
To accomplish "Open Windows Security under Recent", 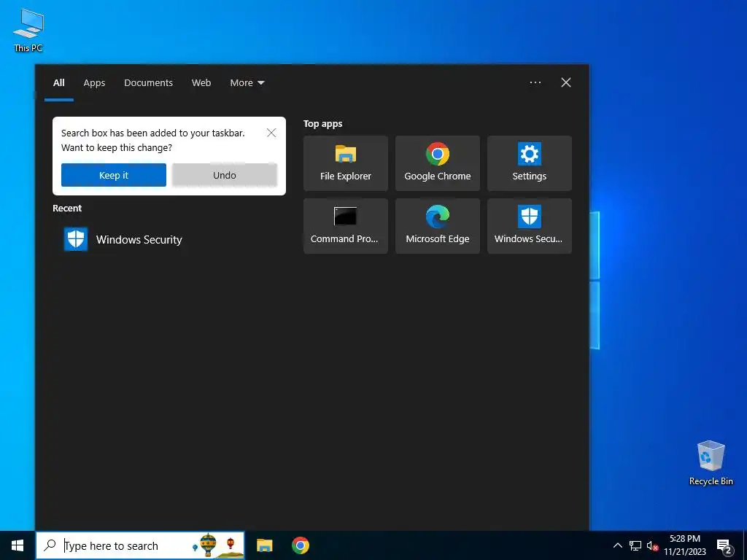I will coord(169,239).
